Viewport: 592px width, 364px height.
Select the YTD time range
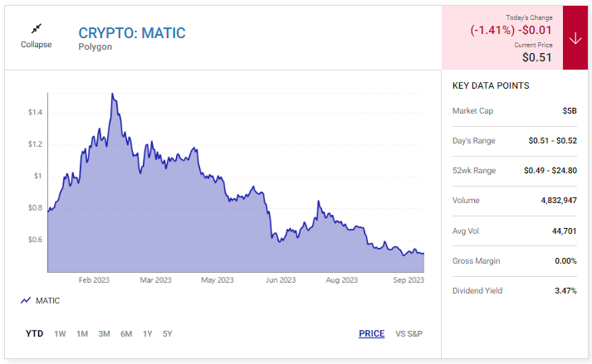pos(34,334)
